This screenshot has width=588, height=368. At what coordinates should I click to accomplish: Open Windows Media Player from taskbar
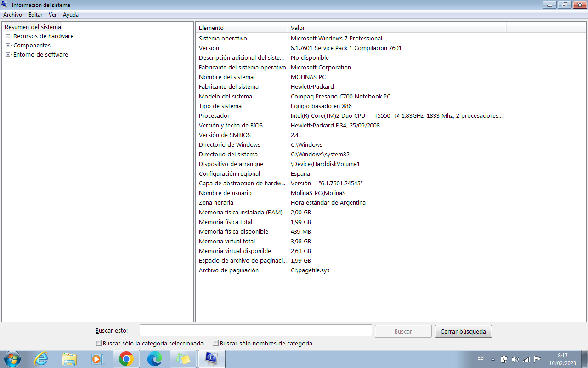(x=97, y=359)
